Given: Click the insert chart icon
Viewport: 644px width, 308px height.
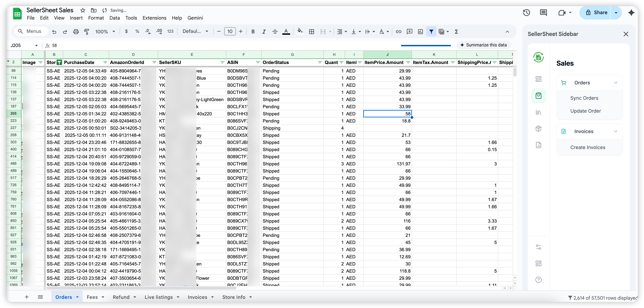Looking at the screenshot, I should (x=420, y=31).
